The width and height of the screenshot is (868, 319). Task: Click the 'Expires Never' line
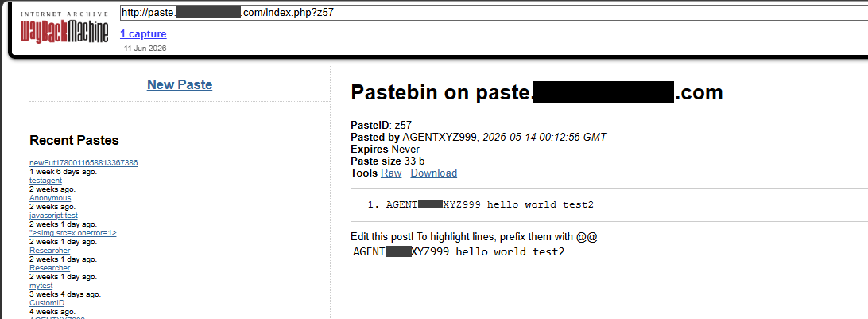tap(385, 150)
